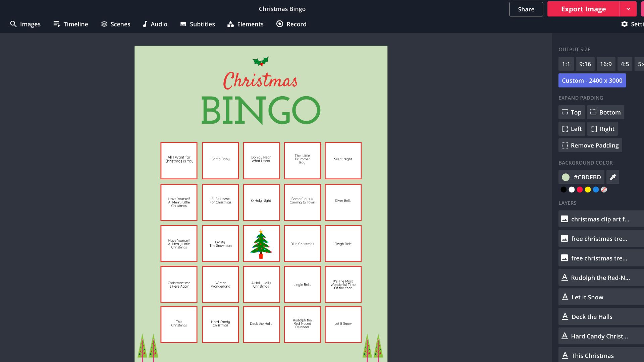Open Settings with the gear icon
Image resolution: width=644 pixels, height=362 pixels.
624,24
